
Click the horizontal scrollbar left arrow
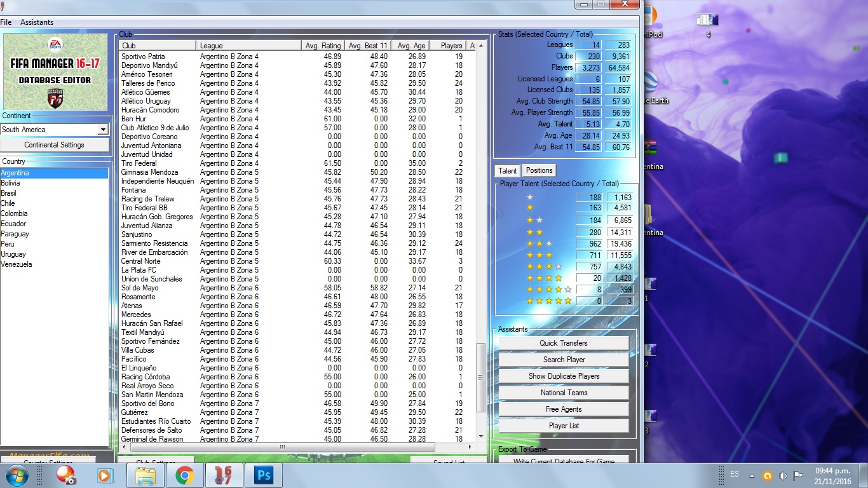point(125,447)
